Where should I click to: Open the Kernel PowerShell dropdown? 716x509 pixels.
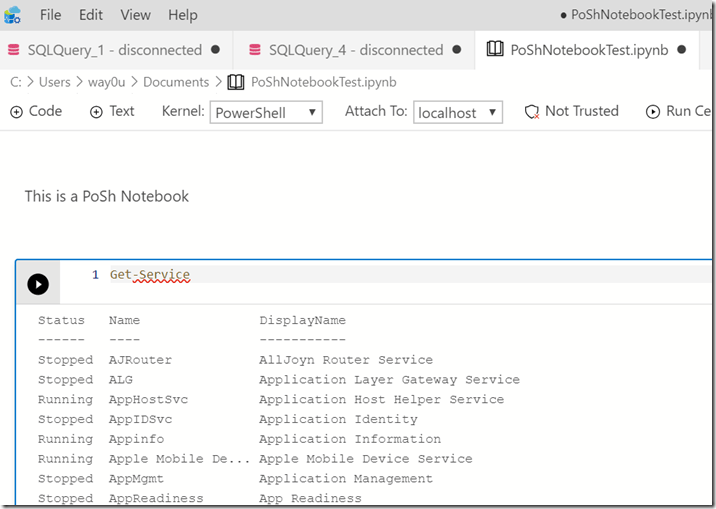click(266, 112)
